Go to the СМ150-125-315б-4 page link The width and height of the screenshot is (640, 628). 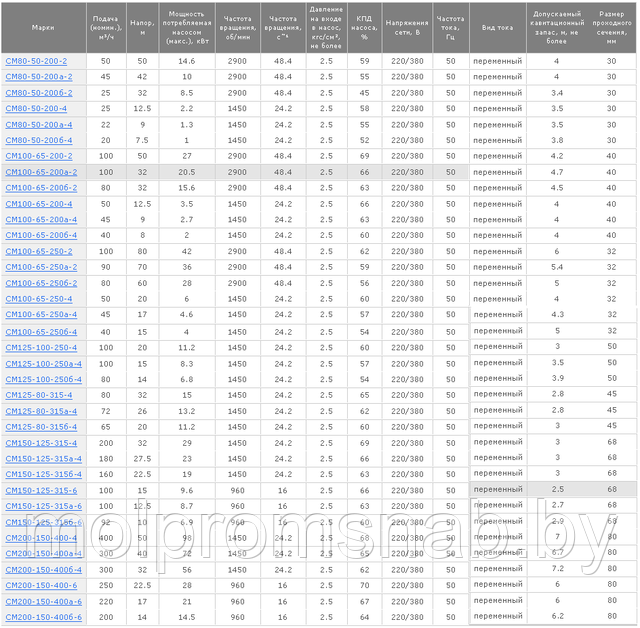tap(44, 475)
